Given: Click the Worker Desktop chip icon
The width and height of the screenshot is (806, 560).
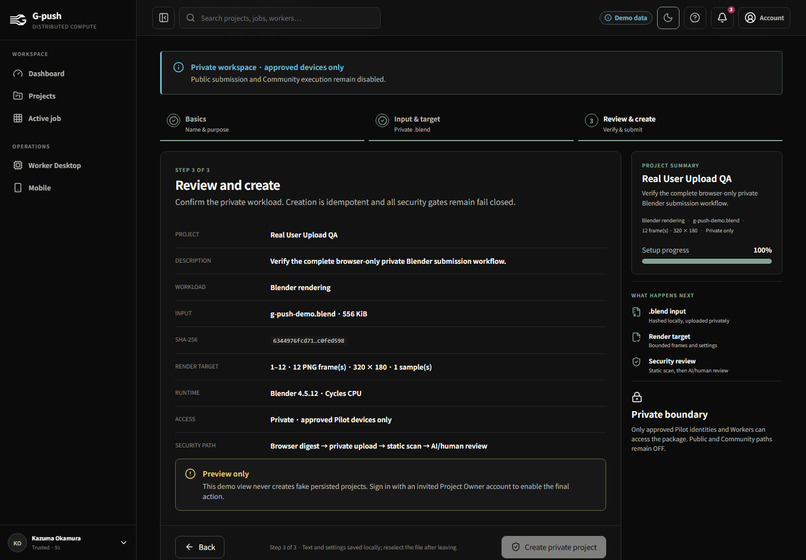Looking at the screenshot, I should point(18,166).
